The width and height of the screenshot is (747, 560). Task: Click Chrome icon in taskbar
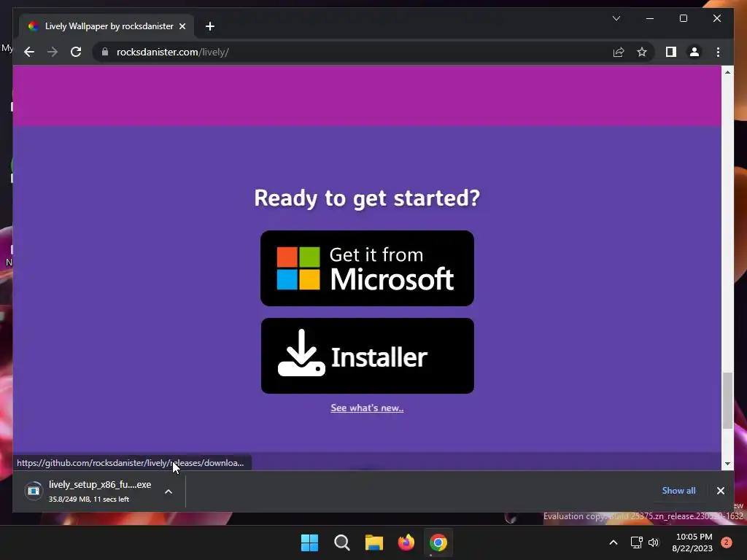pyautogui.click(x=438, y=542)
